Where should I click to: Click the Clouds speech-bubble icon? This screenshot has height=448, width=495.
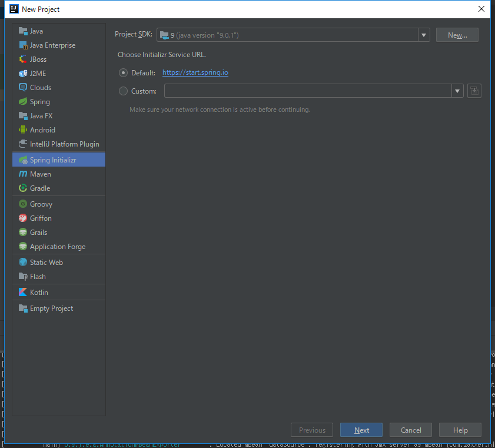23,88
